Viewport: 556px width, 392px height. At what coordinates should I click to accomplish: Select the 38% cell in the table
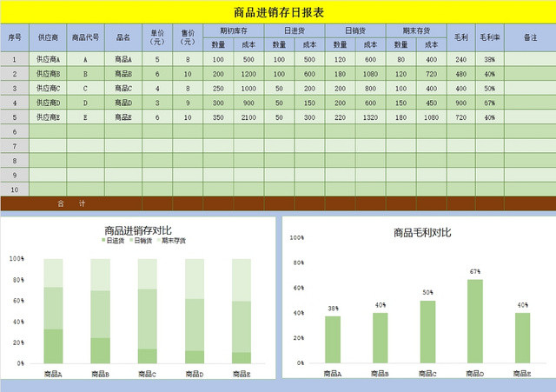point(490,59)
